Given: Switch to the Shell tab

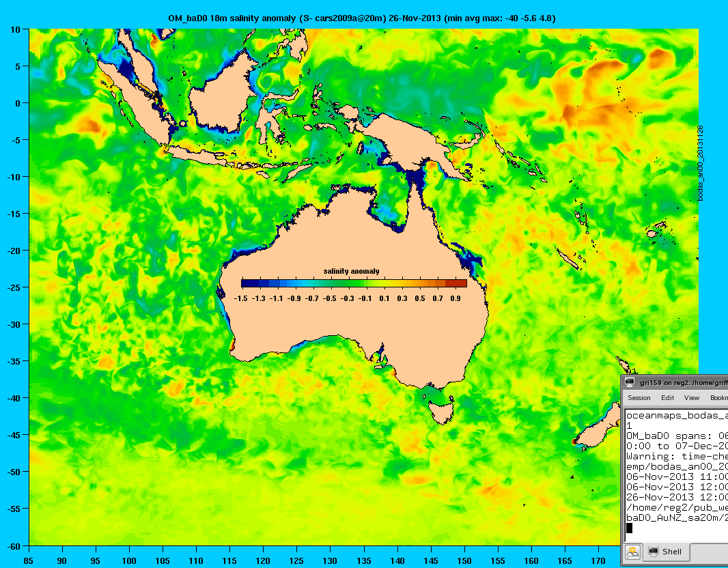Looking at the screenshot, I should click(666, 552).
